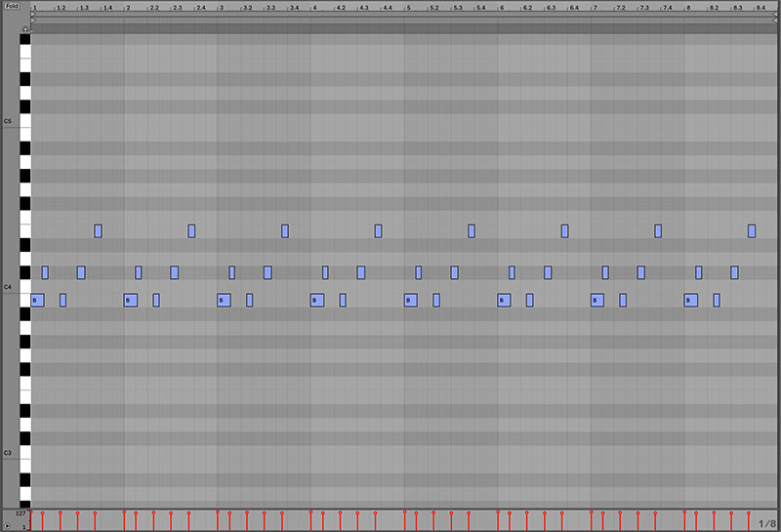781x532 pixels.
Task: Click the loop start marker below start marker
Action: [x=33, y=20]
